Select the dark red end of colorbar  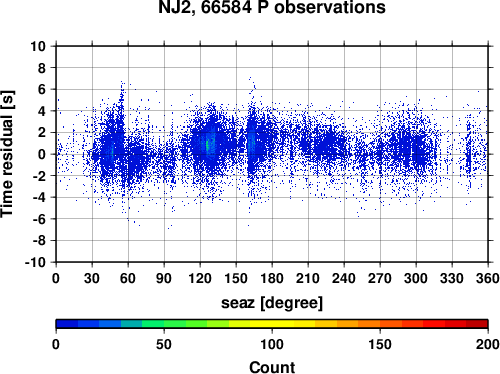coord(477,324)
